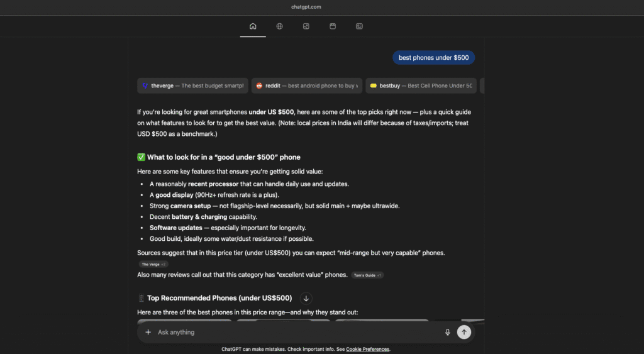The image size is (644, 354).
Task: Open the videos tab icon
Action: click(333, 26)
